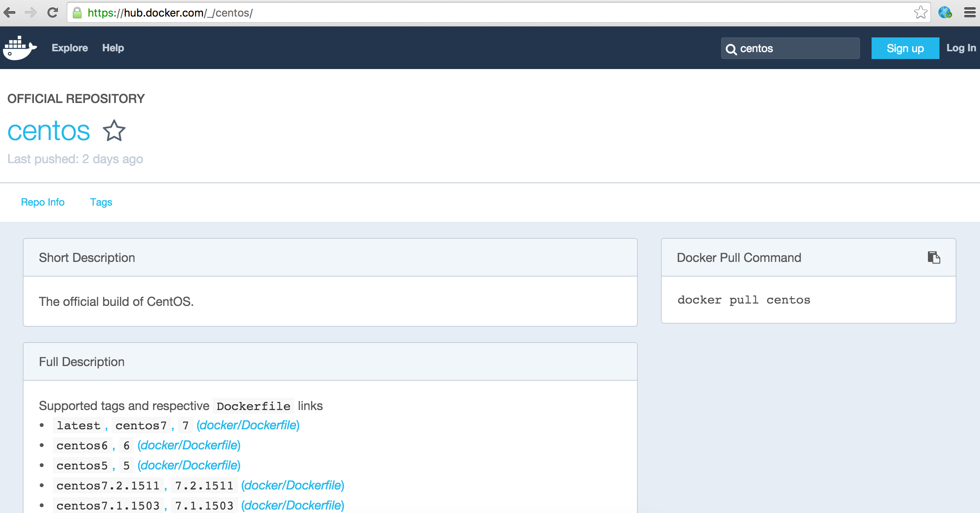Image resolution: width=980 pixels, height=513 pixels.
Task: Open the Dockerfile link for centos5
Action: click(189, 465)
